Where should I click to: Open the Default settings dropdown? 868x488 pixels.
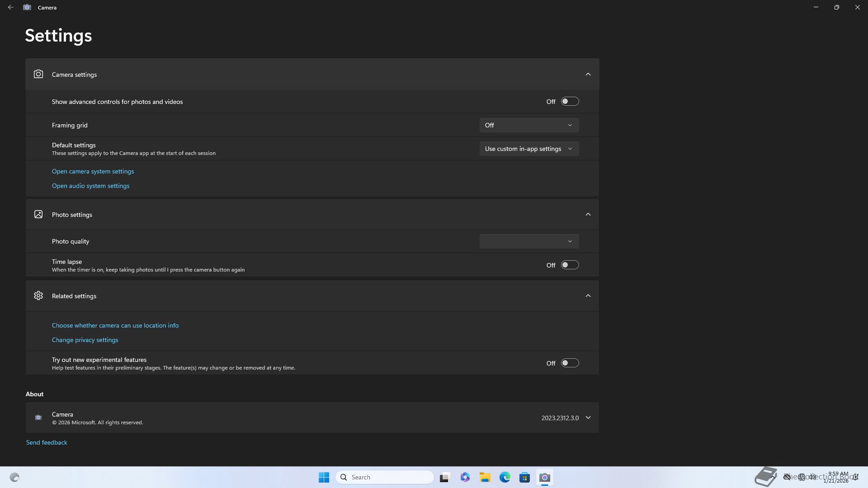(529, 149)
